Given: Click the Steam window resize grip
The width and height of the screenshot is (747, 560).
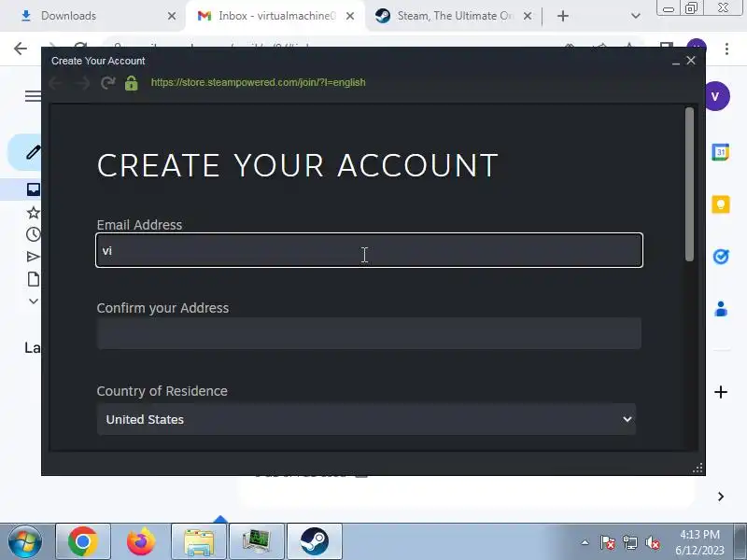Looking at the screenshot, I should pyautogui.click(x=698, y=469).
